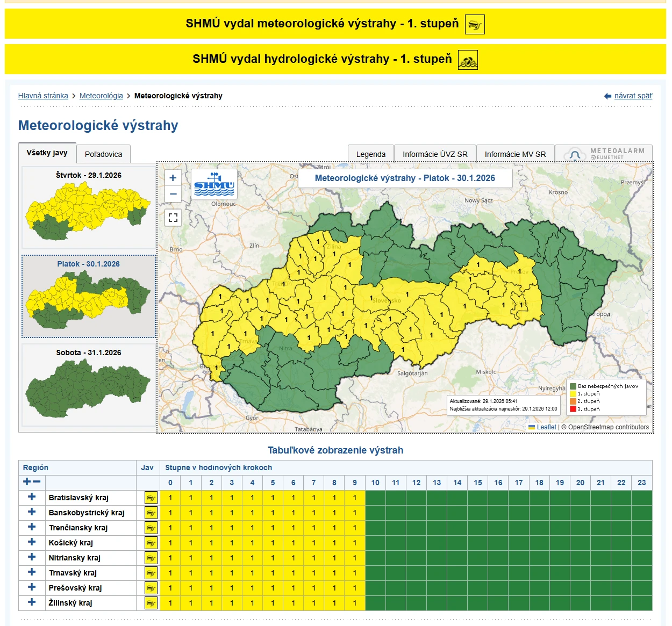Go to the Hlavná stránka breadcrumb link
The image size is (672, 626).
coord(43,96)
